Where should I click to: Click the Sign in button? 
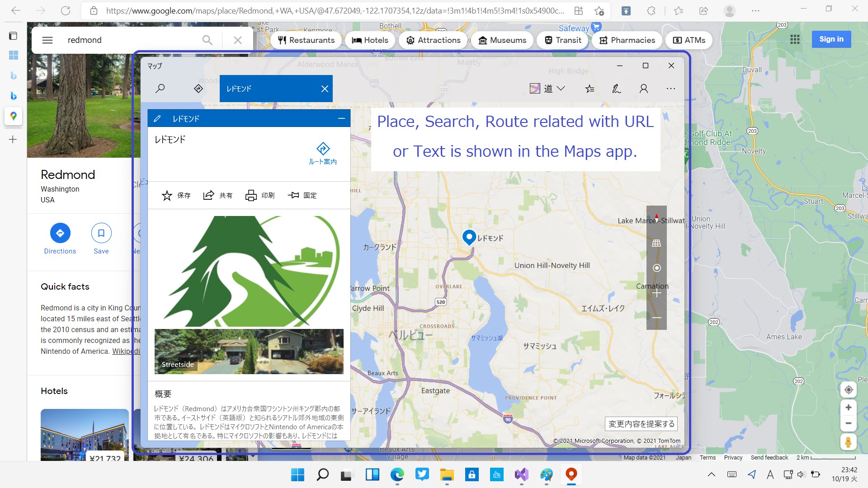[831, 39]
